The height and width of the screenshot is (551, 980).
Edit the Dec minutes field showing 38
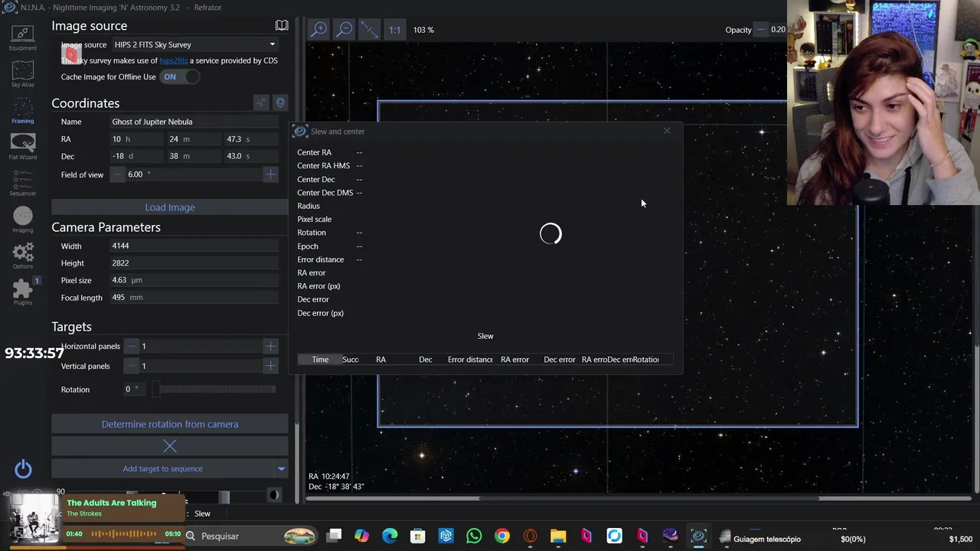tap(194, 156)
